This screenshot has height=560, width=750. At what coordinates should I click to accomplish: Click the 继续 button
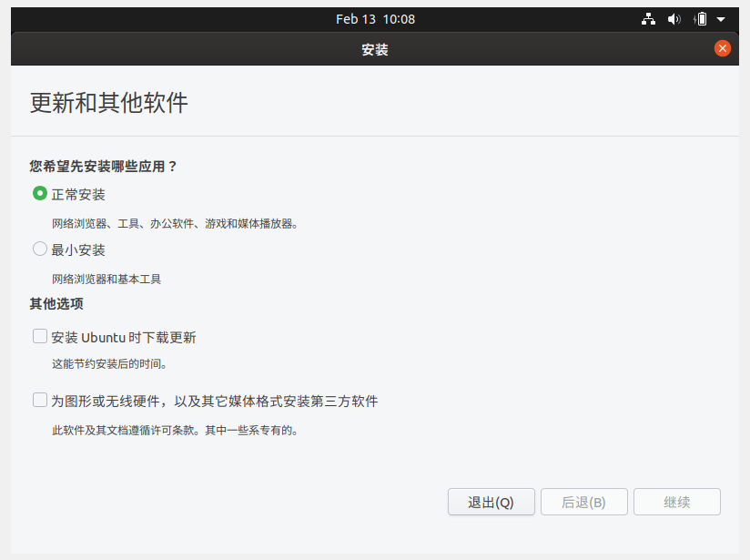pos(677,502)
